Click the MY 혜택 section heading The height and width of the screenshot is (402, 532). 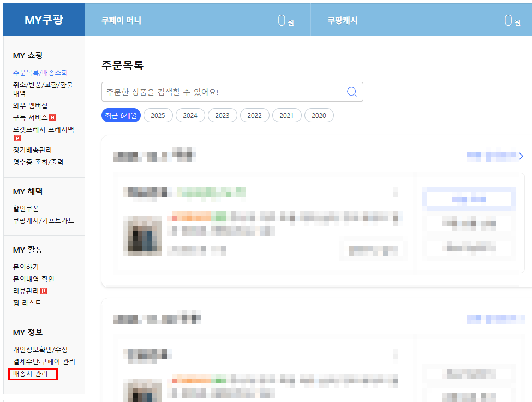28,192
